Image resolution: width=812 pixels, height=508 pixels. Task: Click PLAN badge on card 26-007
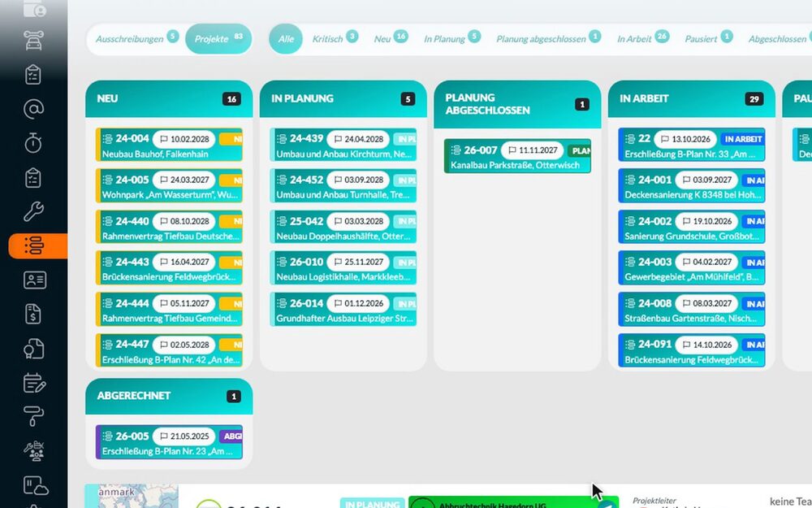pyautogui.click(x=579, y=151)
